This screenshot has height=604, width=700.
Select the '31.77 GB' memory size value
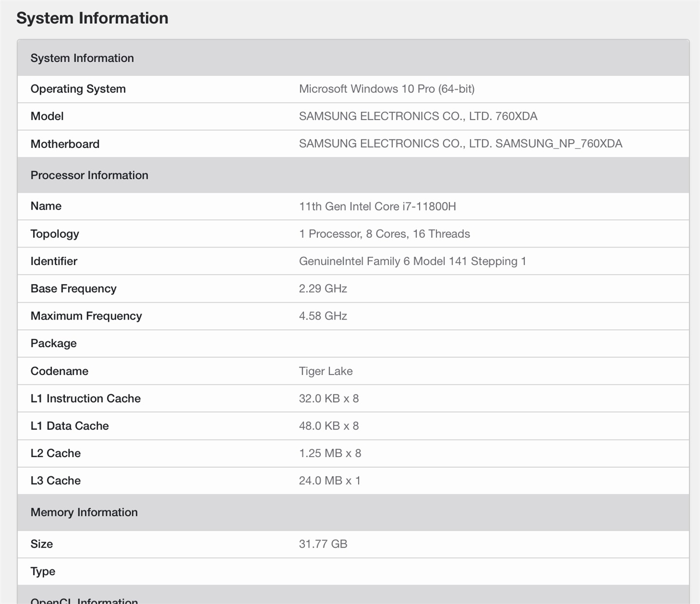coord(323,544)
